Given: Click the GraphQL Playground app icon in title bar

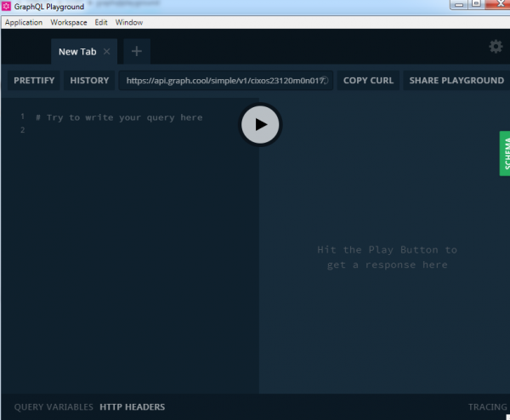Looking at the screenshot, I should coord(6,6).
